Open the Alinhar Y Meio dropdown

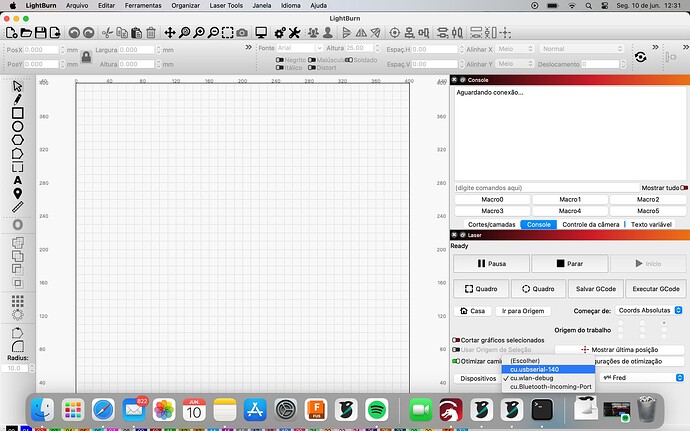coord(515,64)
